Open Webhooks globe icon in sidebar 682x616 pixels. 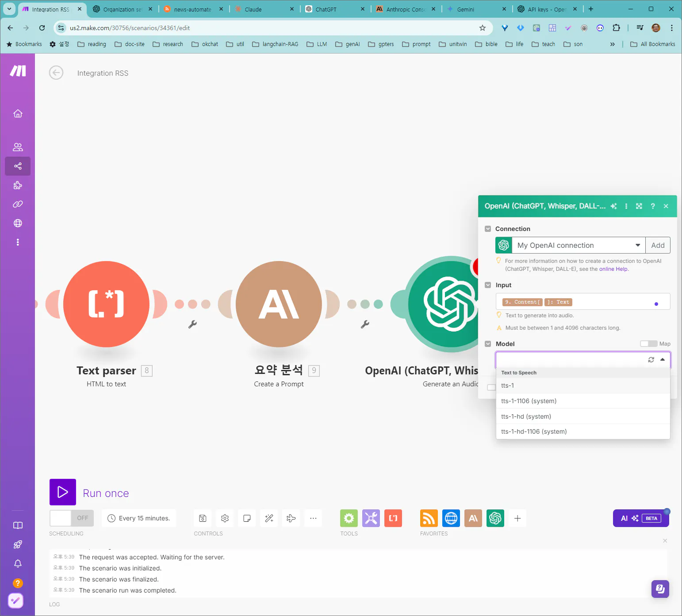(18, 223)
